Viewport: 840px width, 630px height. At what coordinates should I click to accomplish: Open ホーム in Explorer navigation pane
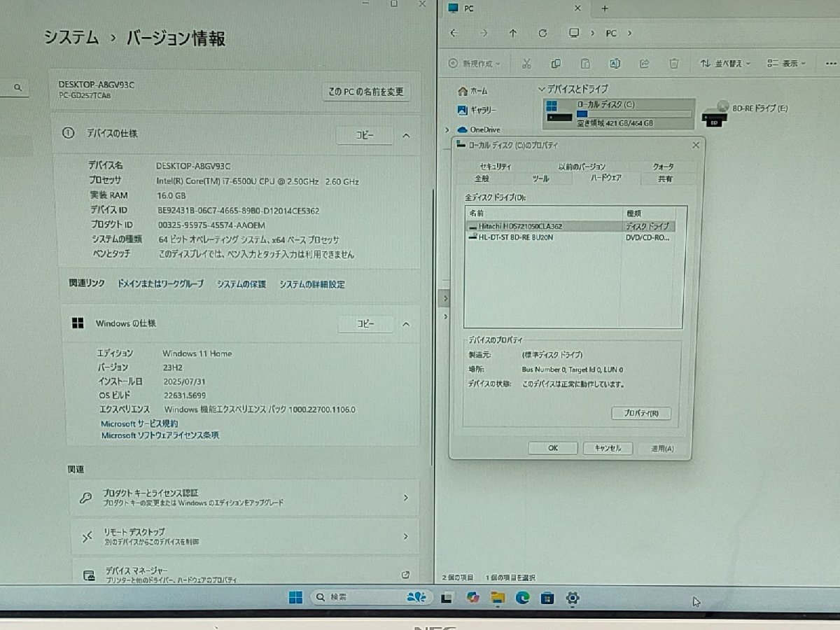472,91
